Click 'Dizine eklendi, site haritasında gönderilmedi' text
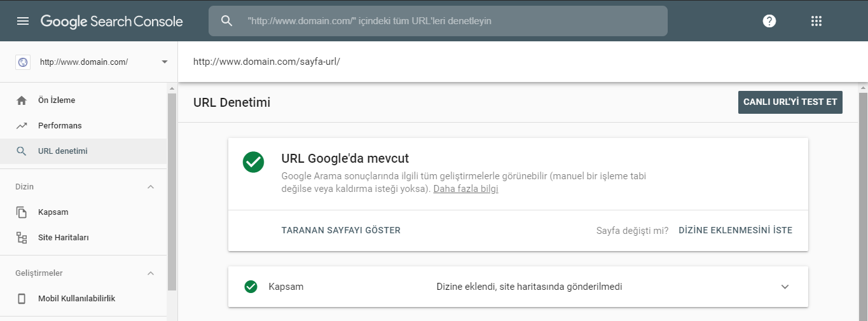Image resolution: width=868 pixels, height=321 pixels. pos(529,287)
